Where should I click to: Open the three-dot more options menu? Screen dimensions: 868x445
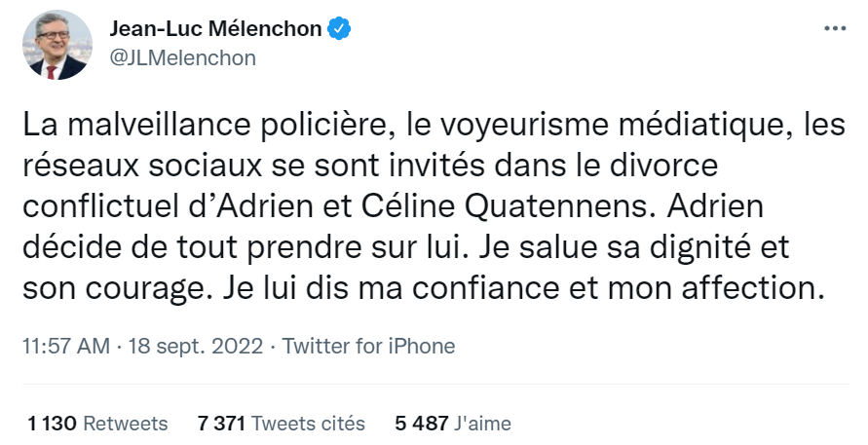pyautogui.click(x=835, y=29)
